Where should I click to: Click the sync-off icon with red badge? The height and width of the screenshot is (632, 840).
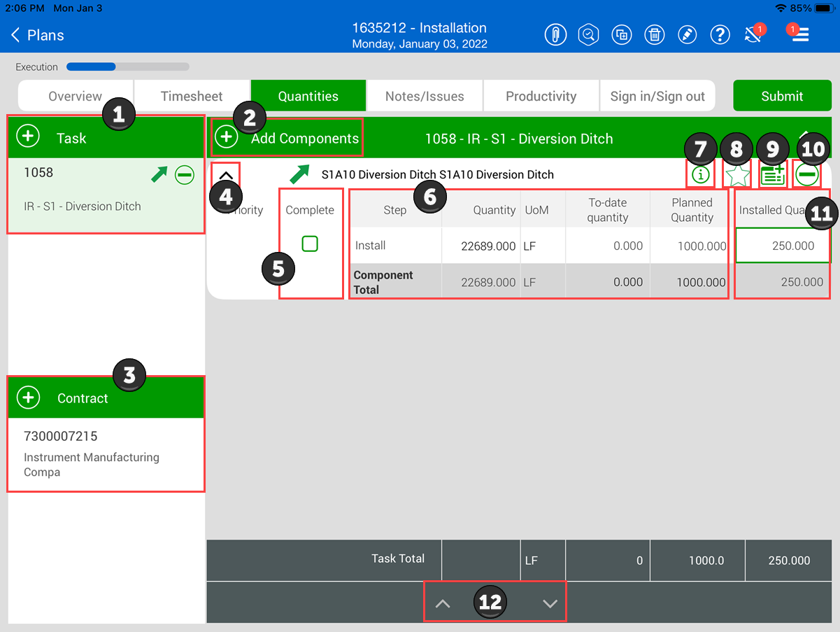click(x=753, y=35)
